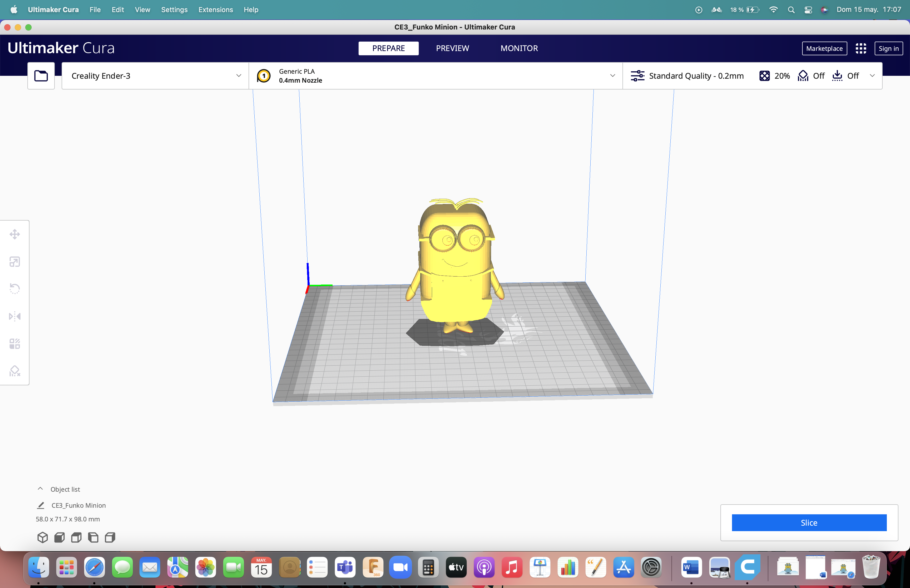Open the Settings menu
Screen dimensions: 910x588
pos(174,10)
